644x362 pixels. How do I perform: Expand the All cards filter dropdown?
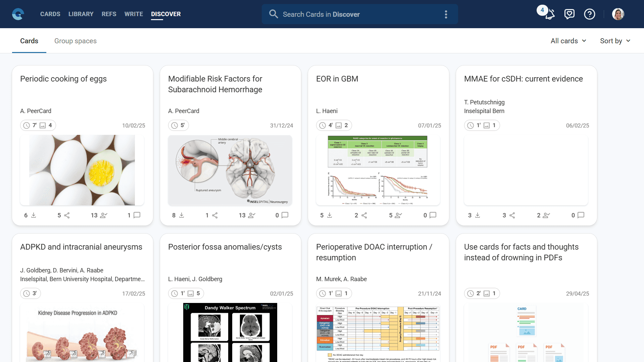click(568, 41)
